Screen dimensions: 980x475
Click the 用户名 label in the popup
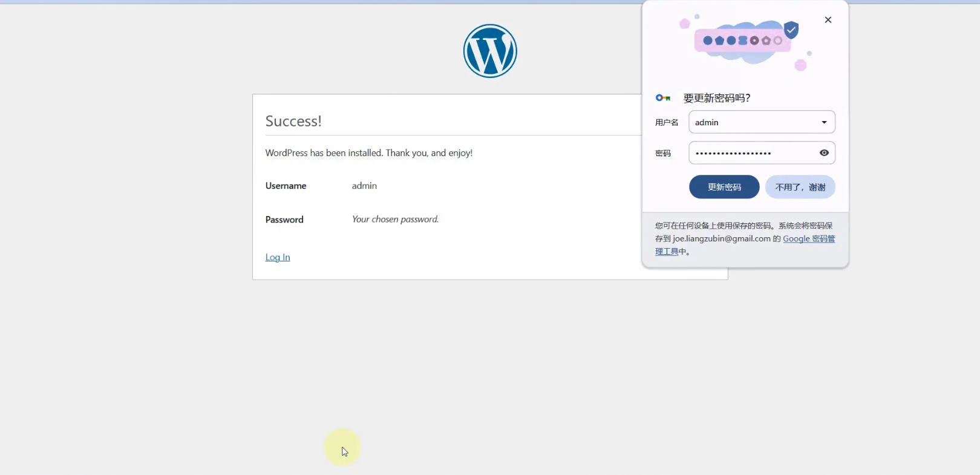click(667, 122)
